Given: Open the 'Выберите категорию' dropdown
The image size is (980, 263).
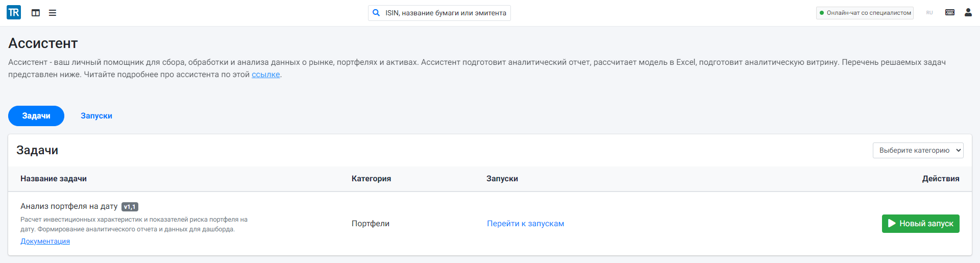Looking at the screenshot, I should point(918,150).
